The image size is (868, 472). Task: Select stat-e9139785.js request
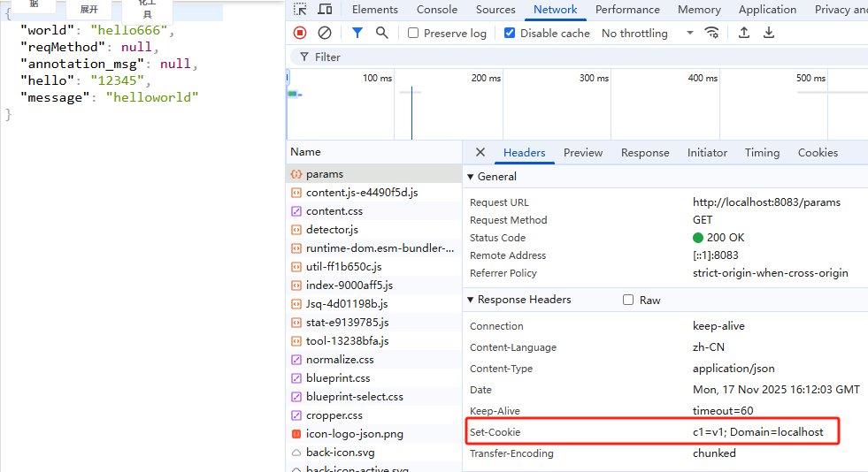pyautogui.click(x=374, y=323)
